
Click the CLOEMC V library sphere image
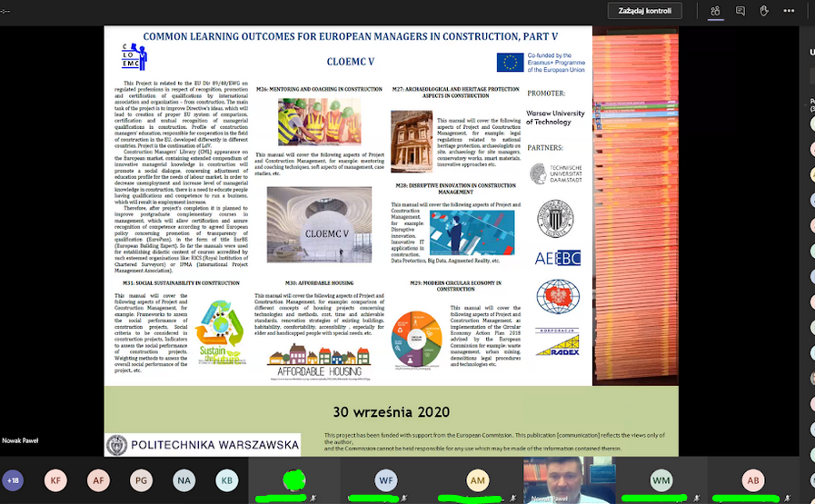[319, 224]
